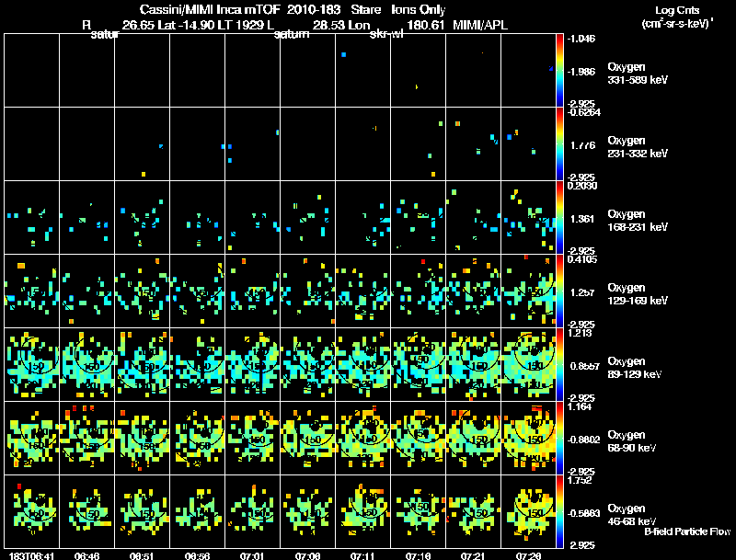Click the Oxygen 129-169 keV label
736x560 pixels.
(x=638, y=292)
